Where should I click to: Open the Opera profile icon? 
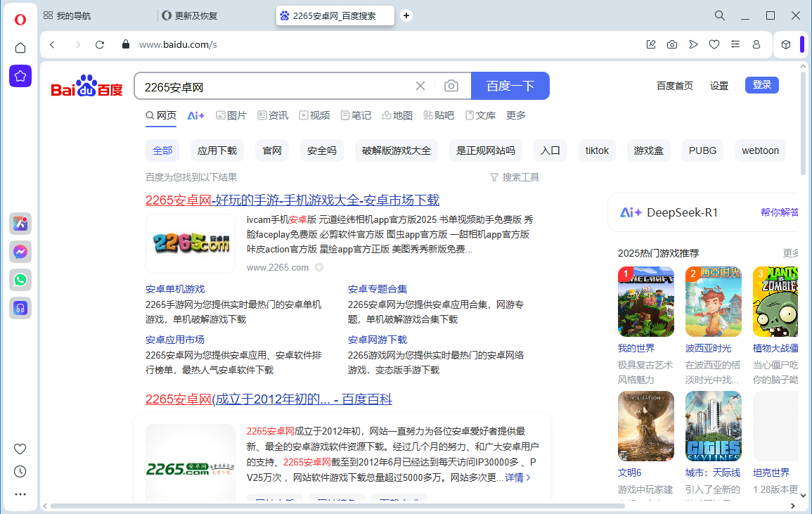coord(756,44)
